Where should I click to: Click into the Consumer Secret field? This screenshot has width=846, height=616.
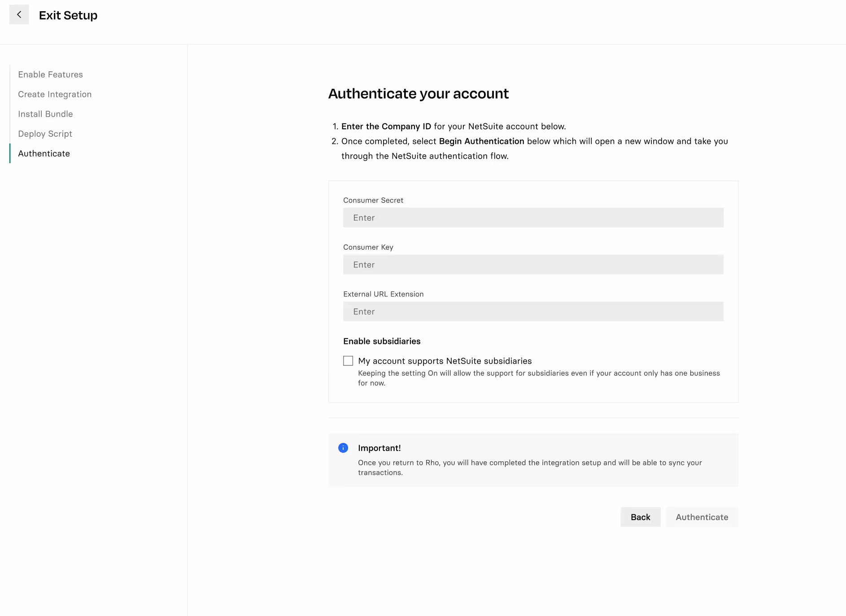(x=533, y=217)
